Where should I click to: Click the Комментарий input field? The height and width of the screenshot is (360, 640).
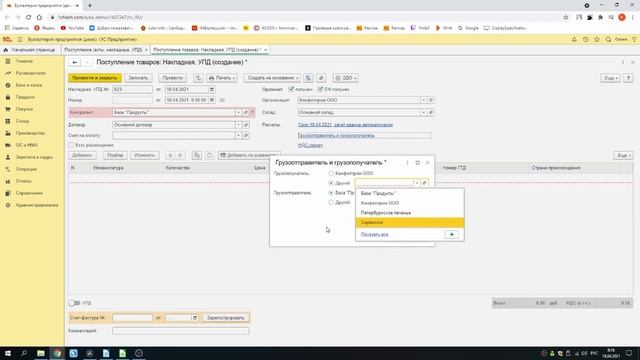[x=181, y=331]
